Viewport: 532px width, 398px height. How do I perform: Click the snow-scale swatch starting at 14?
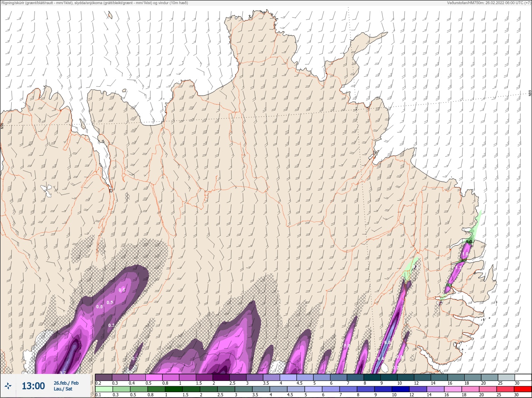click(x=439, y=377)
